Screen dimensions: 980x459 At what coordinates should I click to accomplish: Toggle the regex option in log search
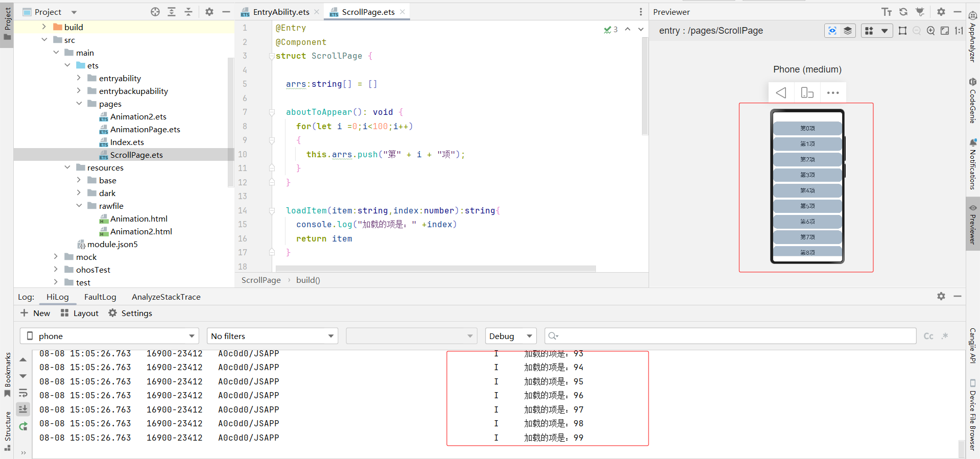[x=945, y=336]
